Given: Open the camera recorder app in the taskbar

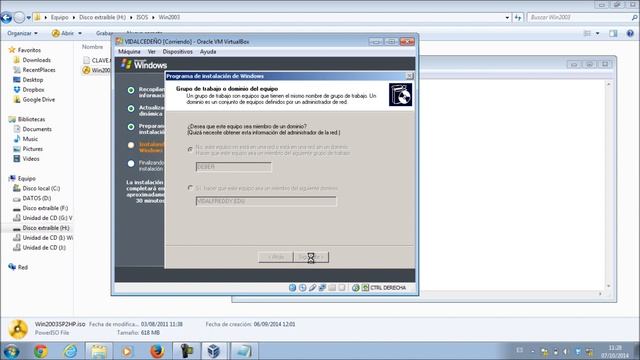Looking at the screenshot, I should point(187,351).
